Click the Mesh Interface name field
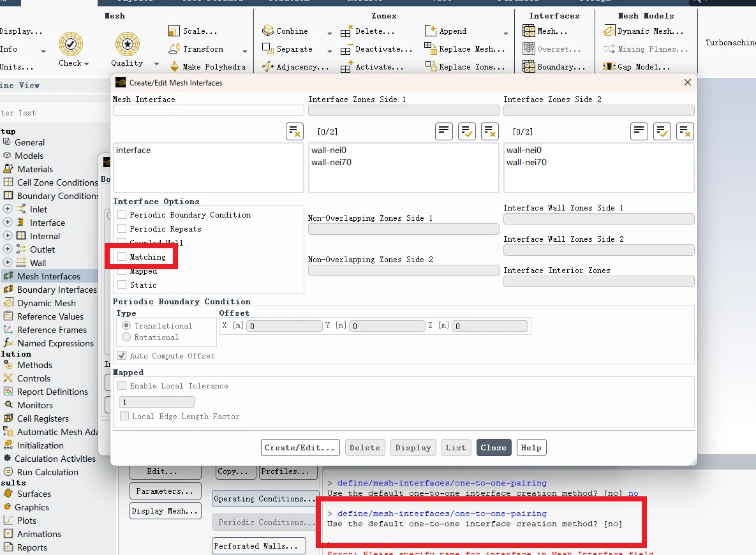Image resolution: width=756 pixels, height=555 pixels. point(208,110)
